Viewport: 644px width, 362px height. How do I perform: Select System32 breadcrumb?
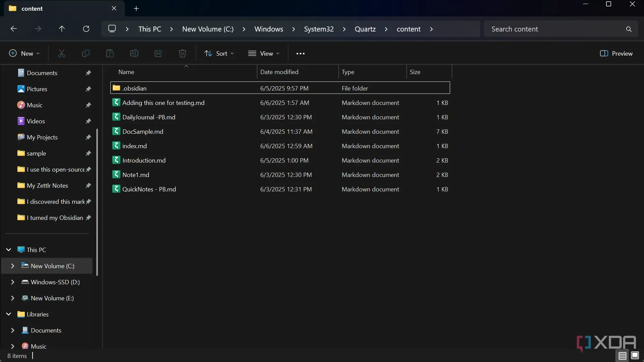tap(319, 29)
